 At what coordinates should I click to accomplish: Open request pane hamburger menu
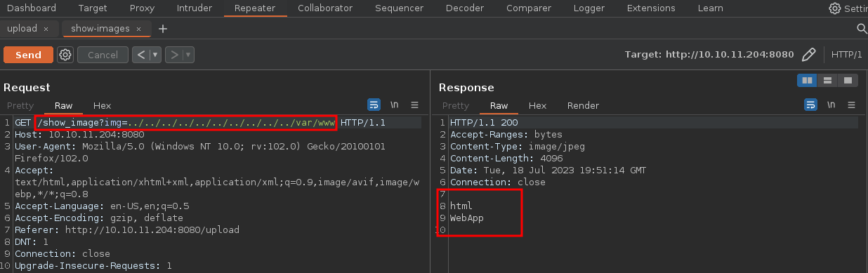(415, 105)
